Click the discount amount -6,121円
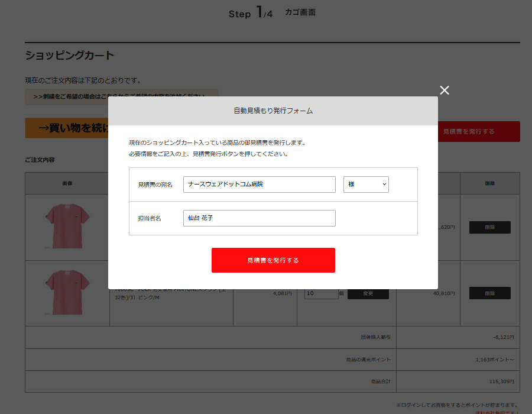Viewport: 532px width, 414px height. pyautogui.click(x=504, y=337)
